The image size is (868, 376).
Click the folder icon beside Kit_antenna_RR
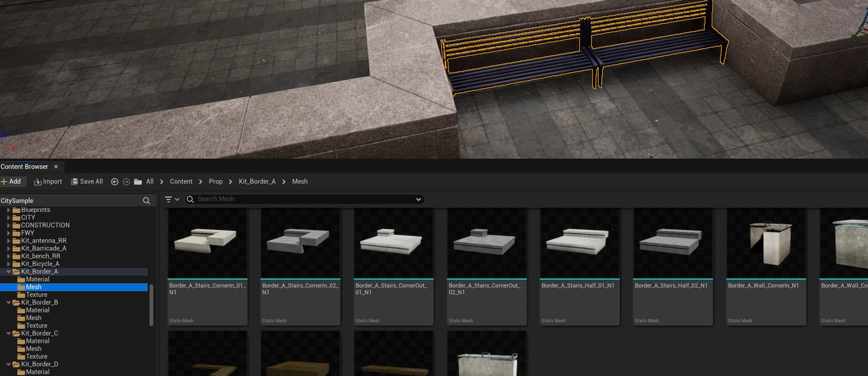pos(16,241)
